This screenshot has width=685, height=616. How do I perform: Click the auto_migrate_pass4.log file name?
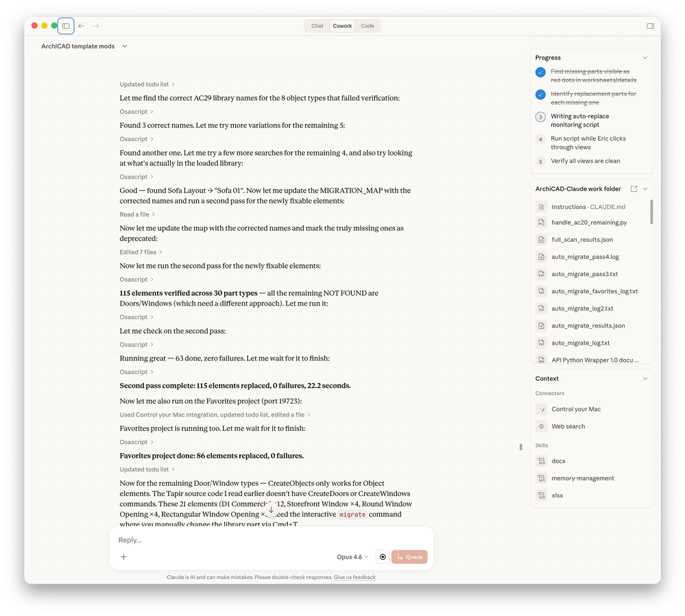pyautogui.click(x=585, y=257)
